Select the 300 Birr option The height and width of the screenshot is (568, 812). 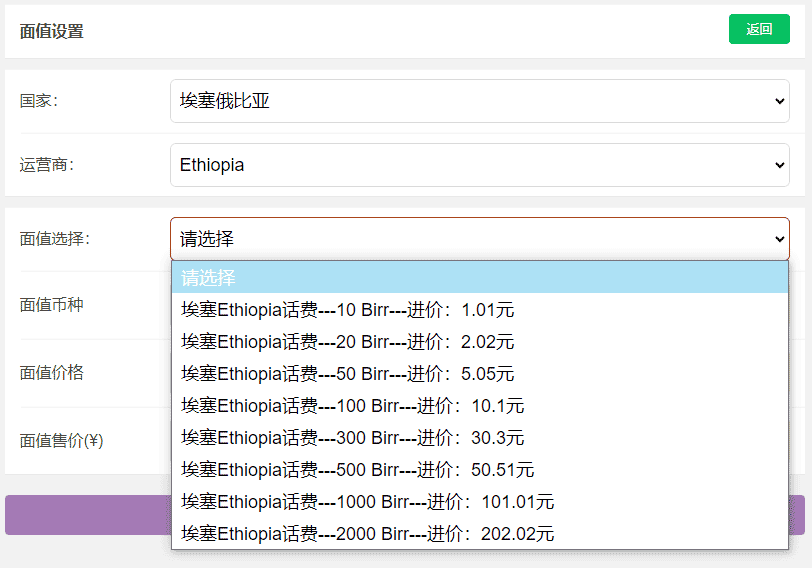[352, 438]
